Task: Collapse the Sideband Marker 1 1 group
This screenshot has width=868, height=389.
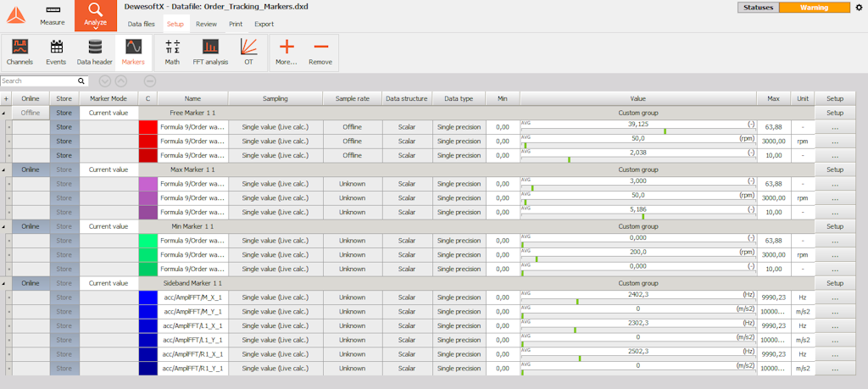Action: tap(4, 283)
